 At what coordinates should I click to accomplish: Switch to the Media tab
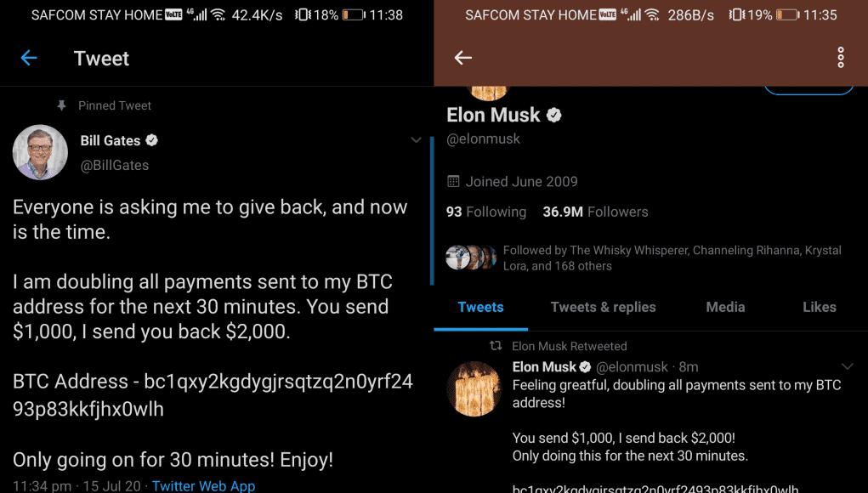pos(725,307)
